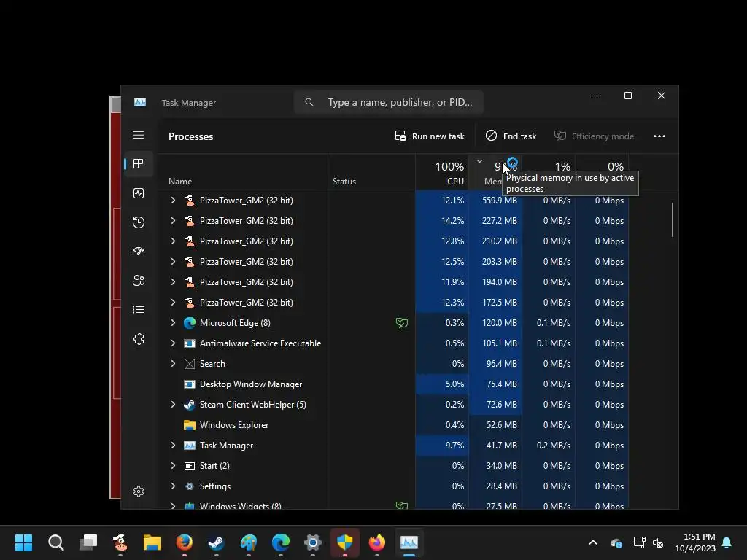
Task: Sort by the Status column header
Action: click(x=371, y=172)
